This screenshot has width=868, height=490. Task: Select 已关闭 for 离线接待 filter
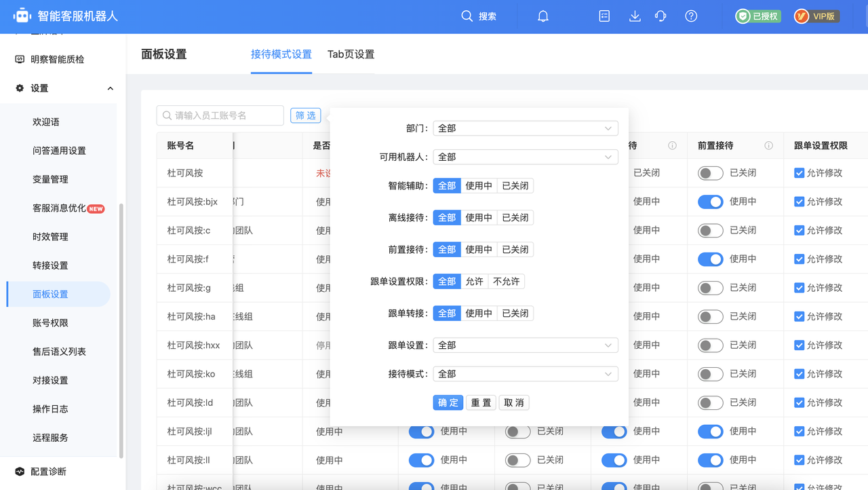coord(515,218)
